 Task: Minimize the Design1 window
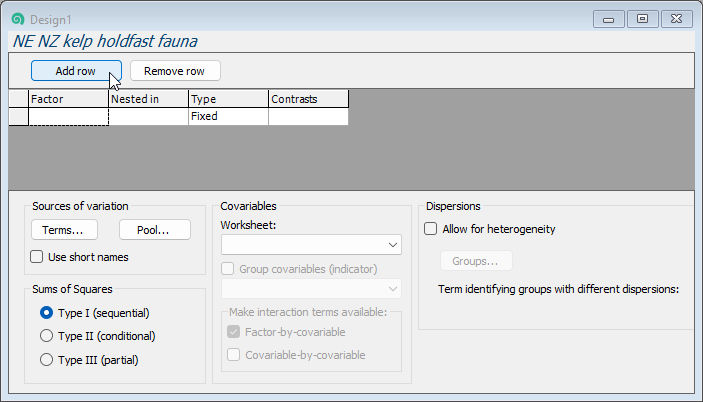click(x=609, y=19)
